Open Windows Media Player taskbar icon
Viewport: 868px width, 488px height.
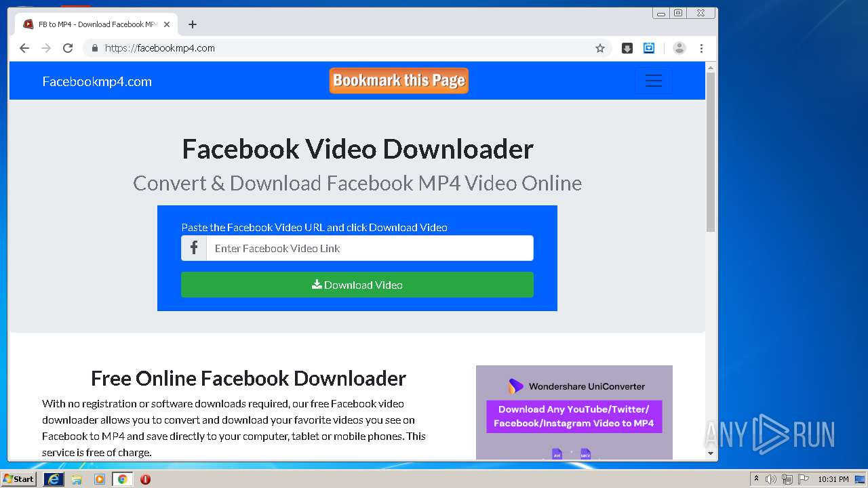[x=100, y=479]
